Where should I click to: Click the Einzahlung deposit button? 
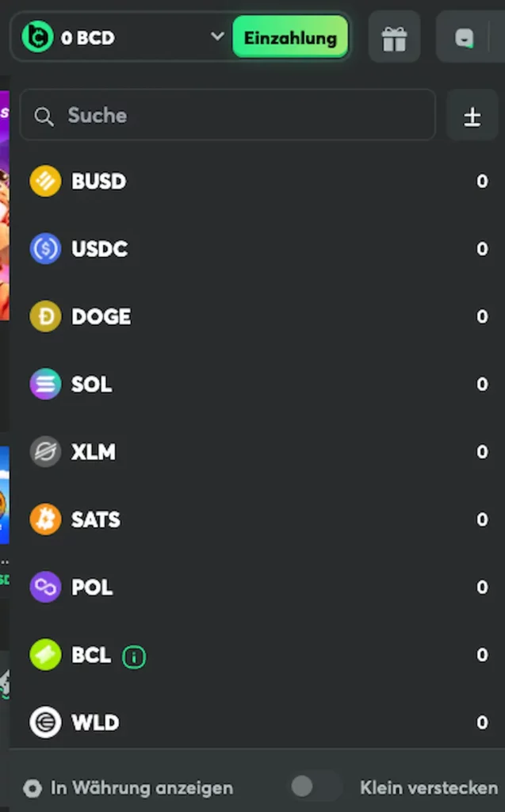pos(290,37)
